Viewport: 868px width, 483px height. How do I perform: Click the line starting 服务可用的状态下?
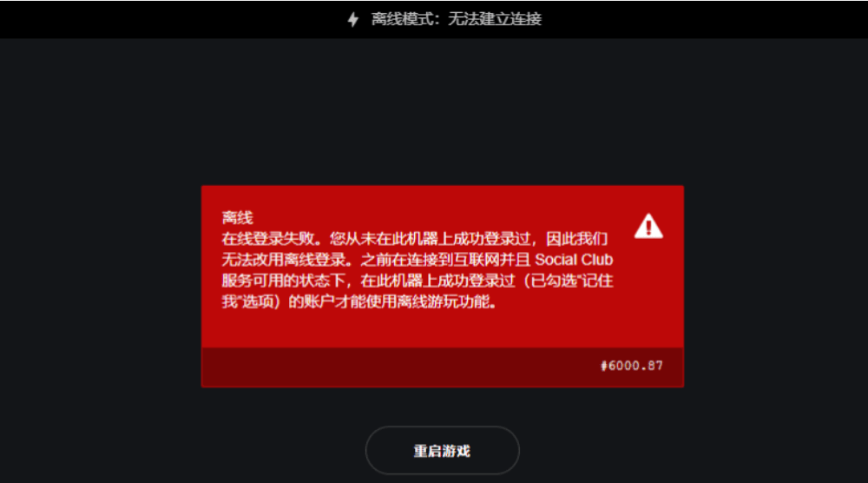point(418,281)
